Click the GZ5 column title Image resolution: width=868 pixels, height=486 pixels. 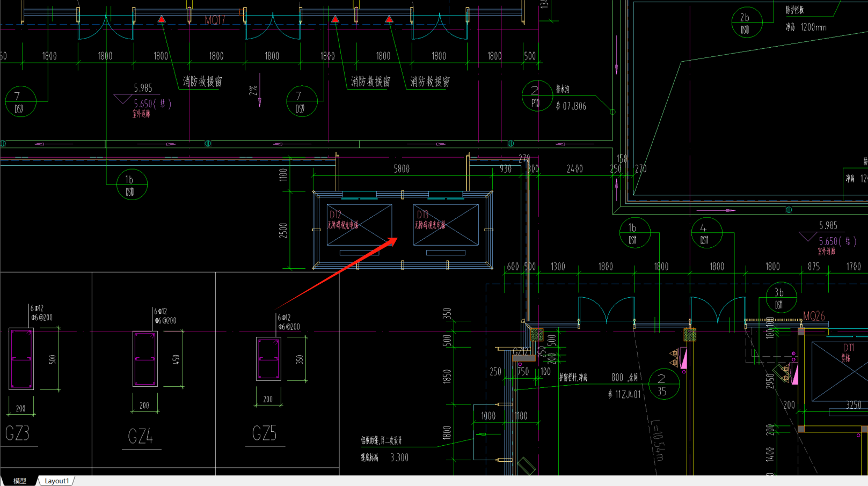[265, 433]
